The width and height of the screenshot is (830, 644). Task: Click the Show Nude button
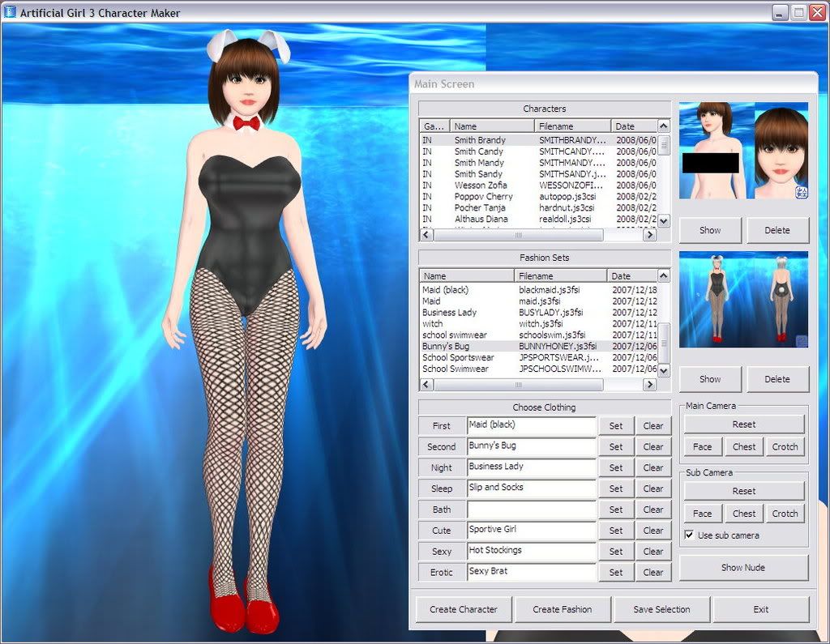(743, 567)
